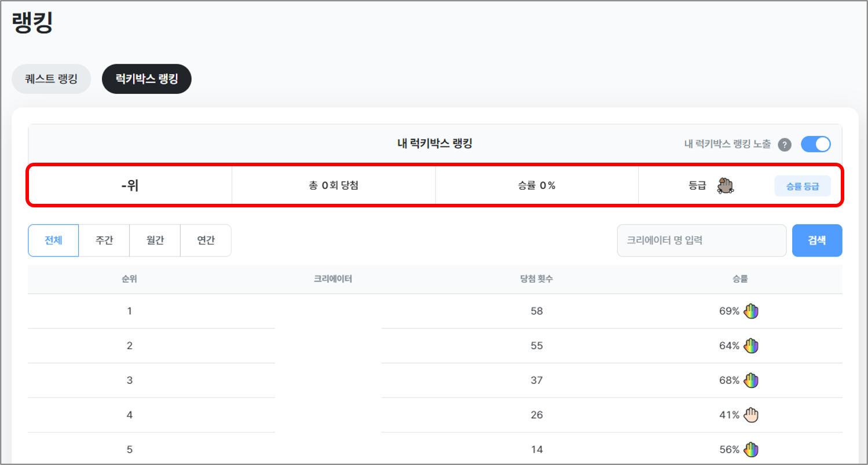Click the 41% win rate text

click(729, 415)
